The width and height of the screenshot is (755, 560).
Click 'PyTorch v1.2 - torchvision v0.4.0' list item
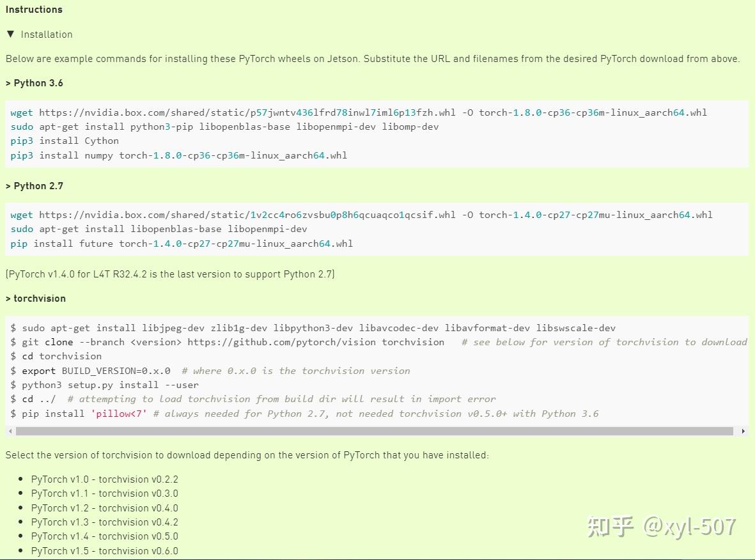pos(104,508)
